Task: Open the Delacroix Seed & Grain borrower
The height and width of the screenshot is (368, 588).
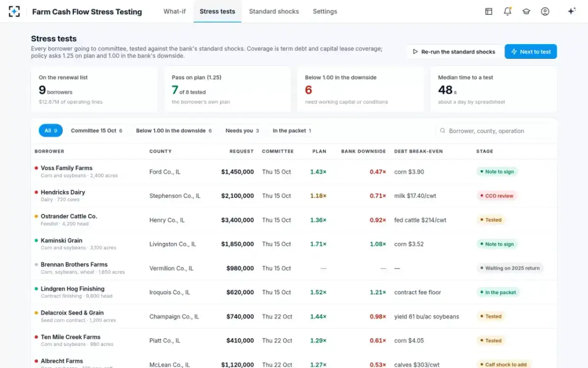Action: click(72, 313)
